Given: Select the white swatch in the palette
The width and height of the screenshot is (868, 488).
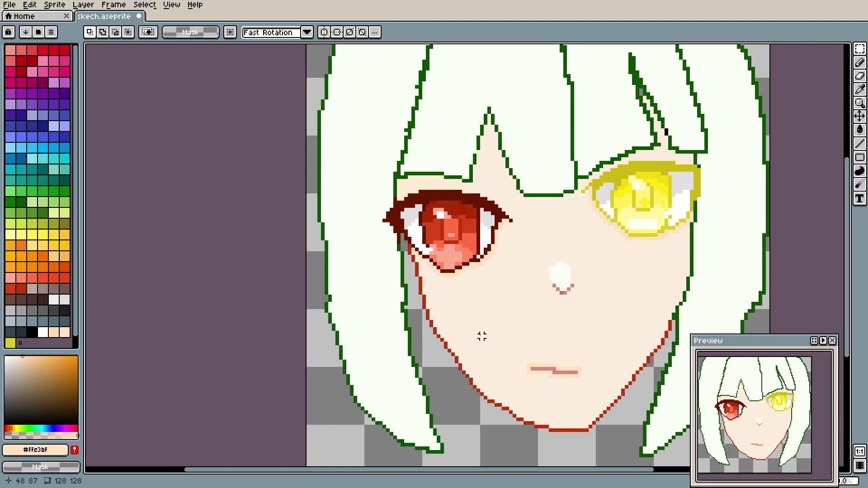Looking at the screenshot, I should 43,332.
